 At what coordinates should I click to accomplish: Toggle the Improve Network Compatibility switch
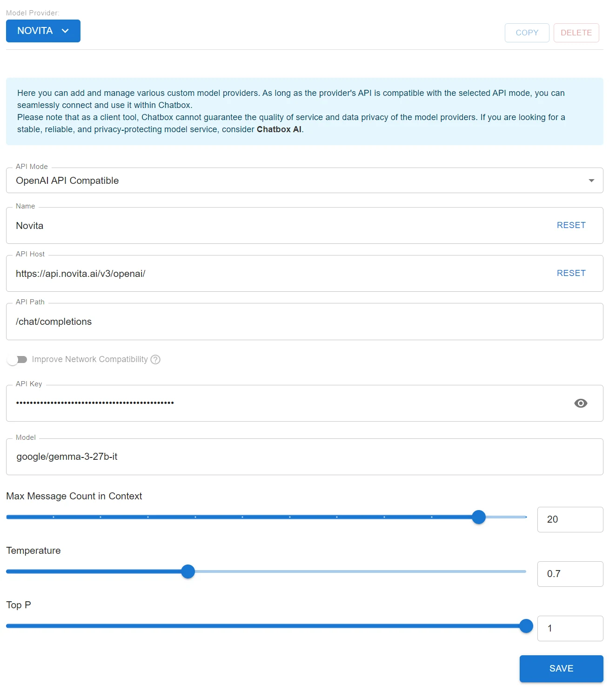[17, 359]
